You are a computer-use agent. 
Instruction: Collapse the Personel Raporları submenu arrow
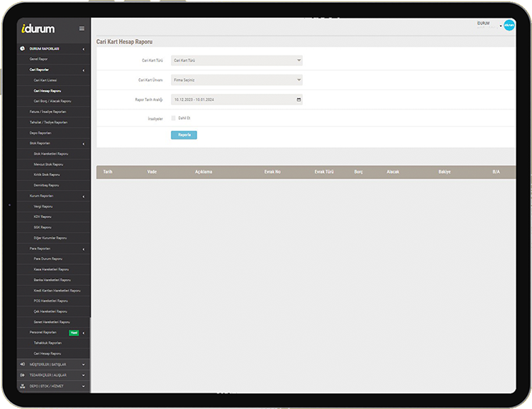tap(84, 333)
